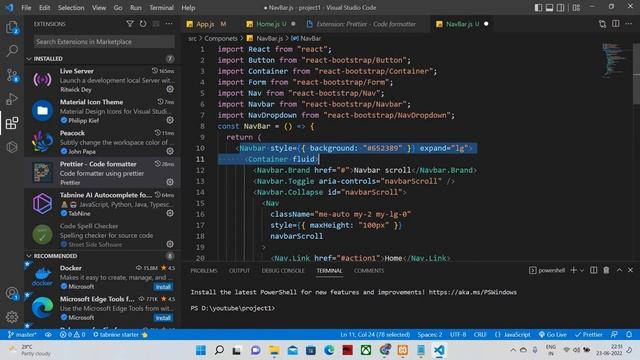Split the terminal panel
Viewport: 640px width, 360px height.
point(593,270)
